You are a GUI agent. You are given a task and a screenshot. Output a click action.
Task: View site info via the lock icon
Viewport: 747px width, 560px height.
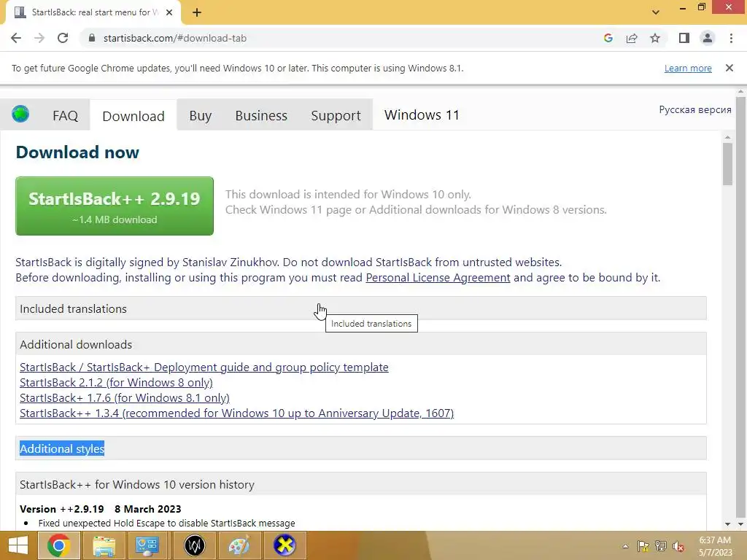[92, 38]
